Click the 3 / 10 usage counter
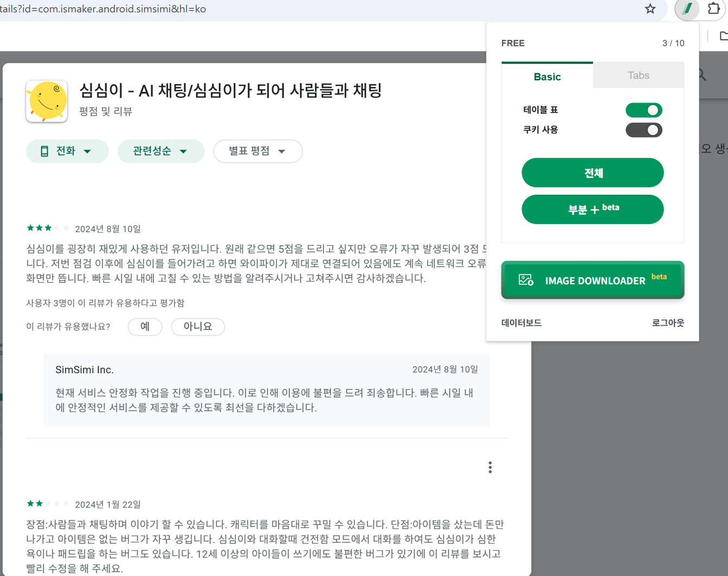The image size is (728, 576). 673,43
